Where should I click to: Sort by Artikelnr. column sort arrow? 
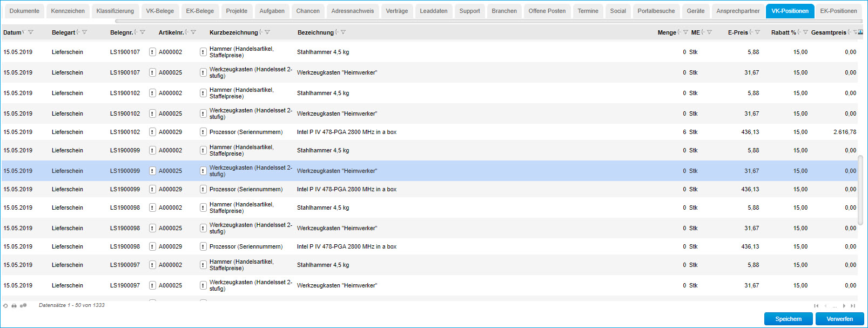tap(186, 32)
